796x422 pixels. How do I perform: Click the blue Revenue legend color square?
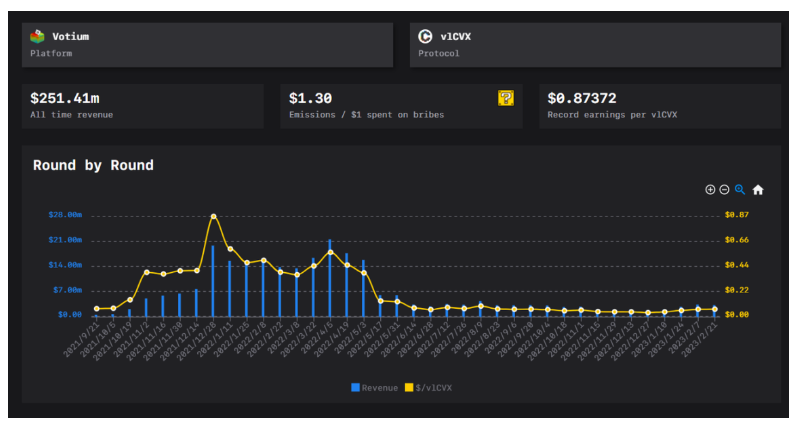355,387
